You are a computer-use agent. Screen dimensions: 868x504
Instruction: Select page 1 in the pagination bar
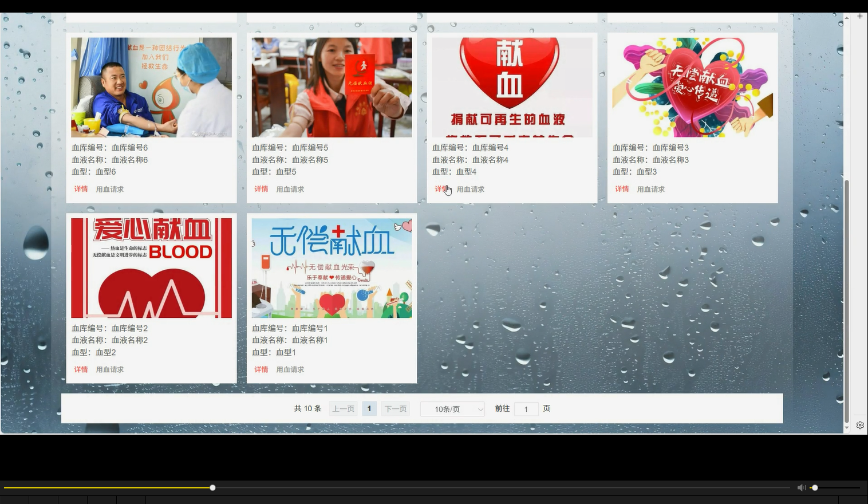pos(369,408)
